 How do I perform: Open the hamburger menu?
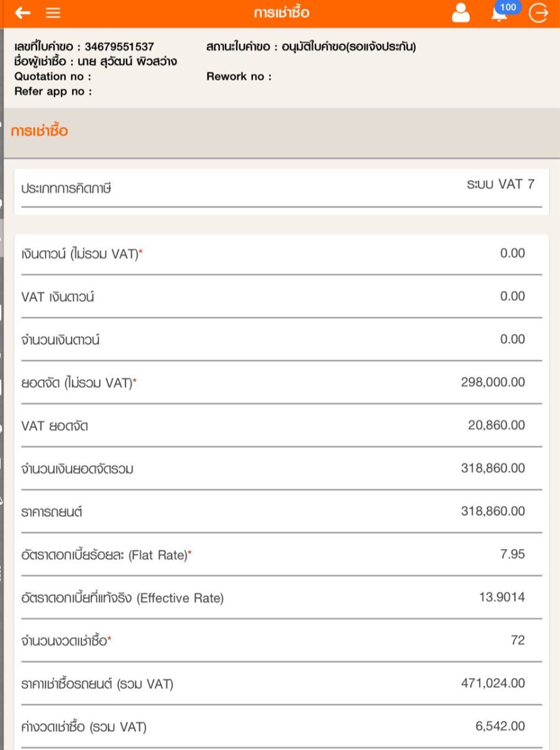(53, 13)
